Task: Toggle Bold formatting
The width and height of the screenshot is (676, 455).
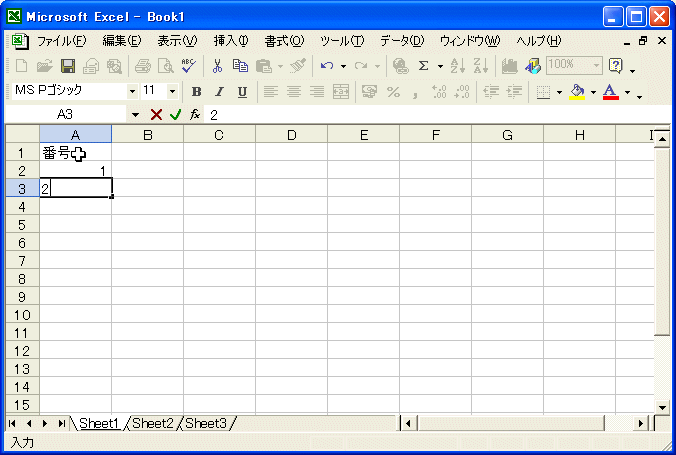Action: [x=197, y=91]
